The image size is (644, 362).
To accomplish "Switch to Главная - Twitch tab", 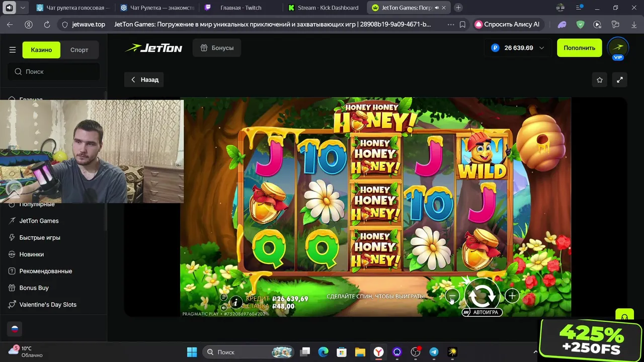I will 240,8.
